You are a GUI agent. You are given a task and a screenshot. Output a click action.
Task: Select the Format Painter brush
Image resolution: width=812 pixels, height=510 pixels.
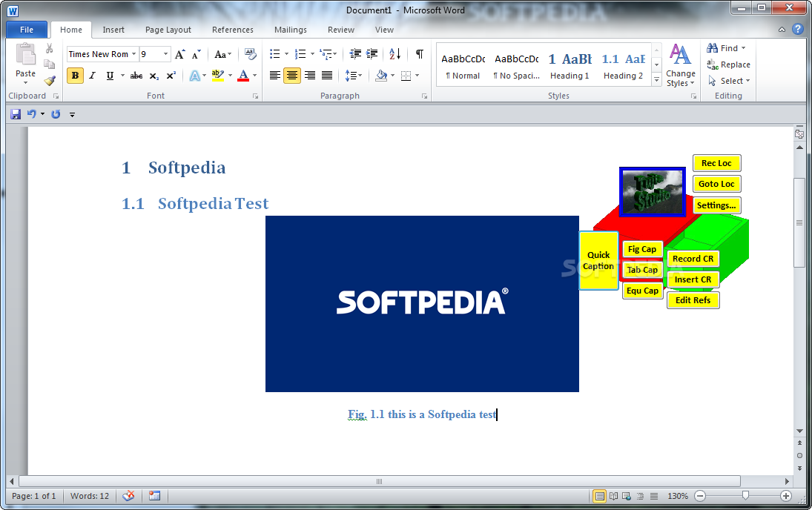point(49,80)
